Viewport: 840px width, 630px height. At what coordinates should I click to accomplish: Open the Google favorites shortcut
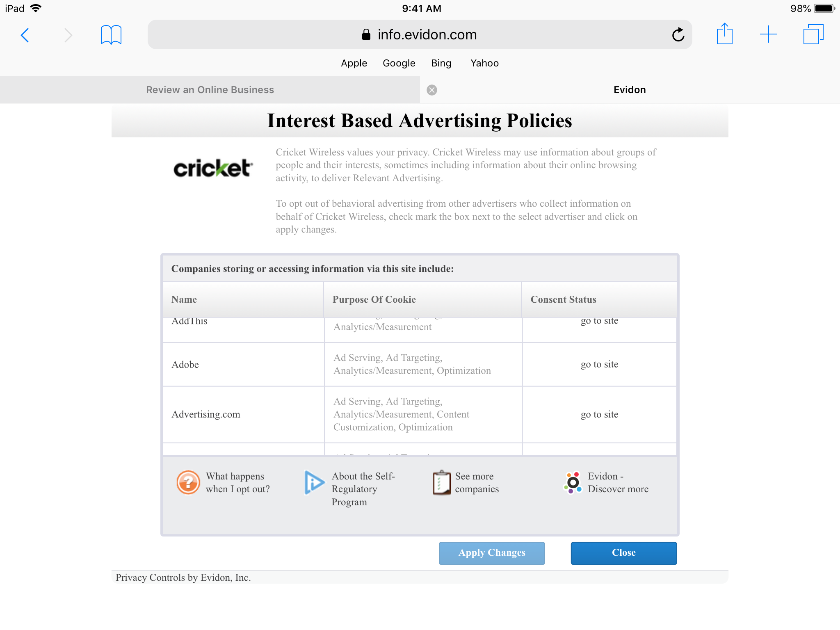click(399, 63)
